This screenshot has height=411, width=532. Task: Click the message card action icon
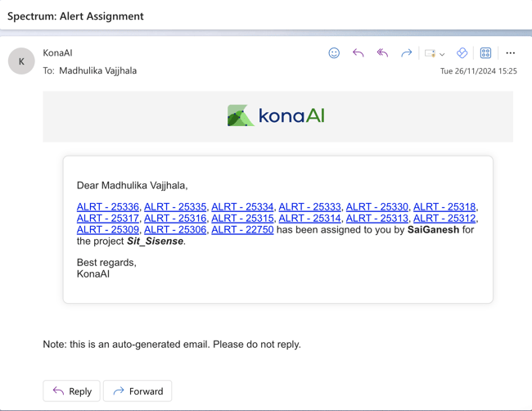coord(430,53)
